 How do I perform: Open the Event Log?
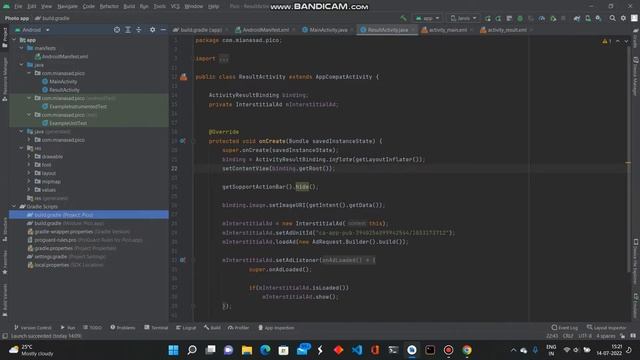point(564,328)
